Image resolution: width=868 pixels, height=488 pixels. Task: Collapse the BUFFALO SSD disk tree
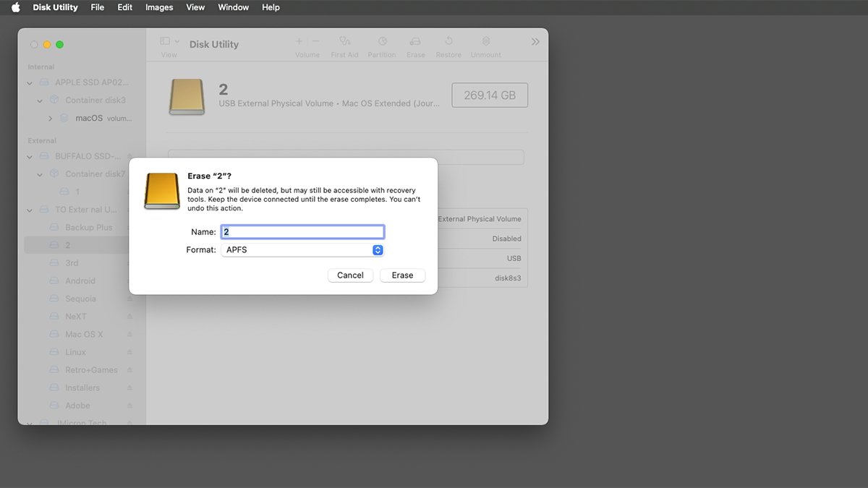[x=30, y=156]
